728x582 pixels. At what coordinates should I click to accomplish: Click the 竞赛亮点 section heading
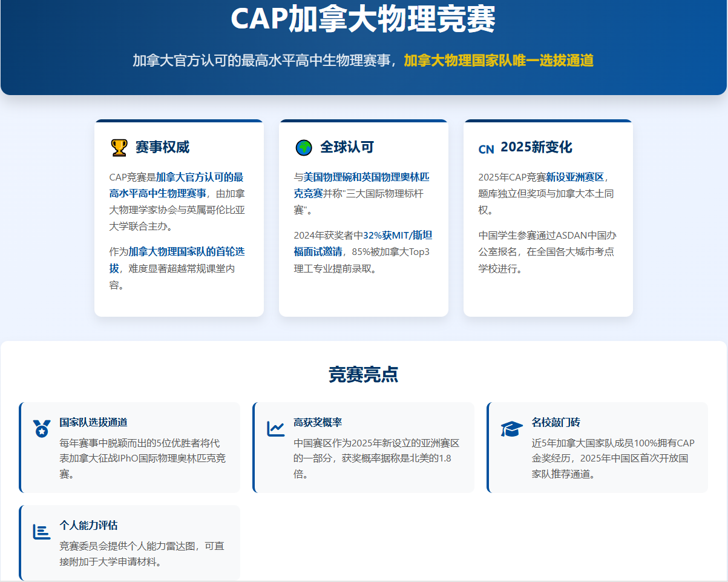click(363, 374)
